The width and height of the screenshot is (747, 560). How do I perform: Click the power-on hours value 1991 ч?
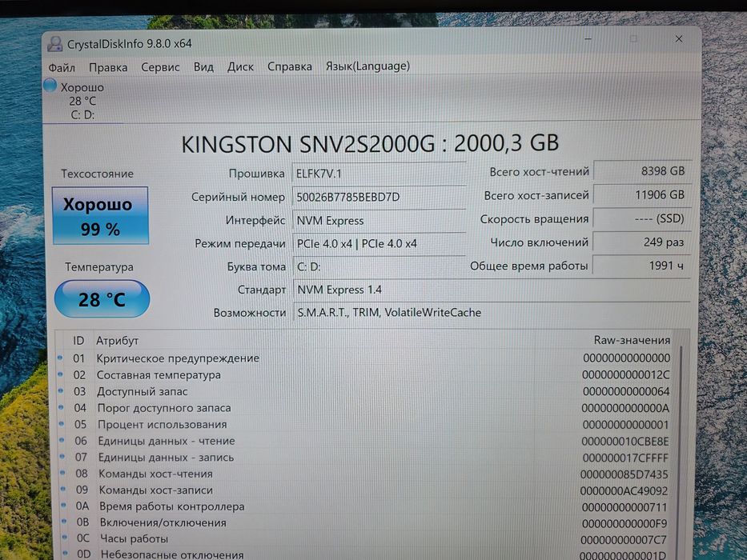click(x=641, y=266)
